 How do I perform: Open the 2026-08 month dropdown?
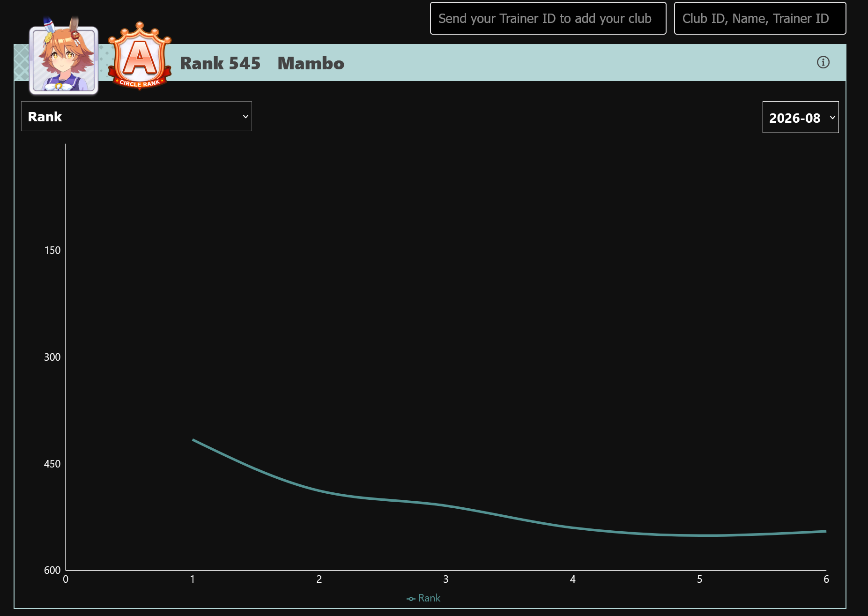(801, 117)
